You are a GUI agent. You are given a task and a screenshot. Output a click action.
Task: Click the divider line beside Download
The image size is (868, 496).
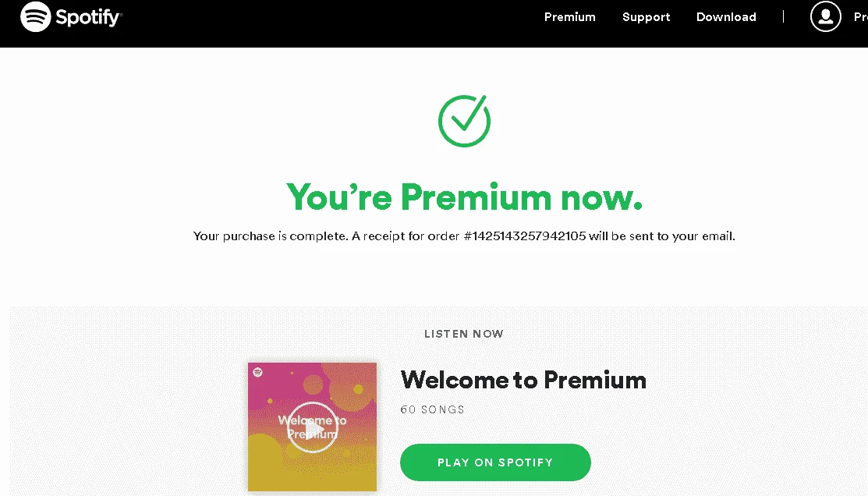point(783,16)
